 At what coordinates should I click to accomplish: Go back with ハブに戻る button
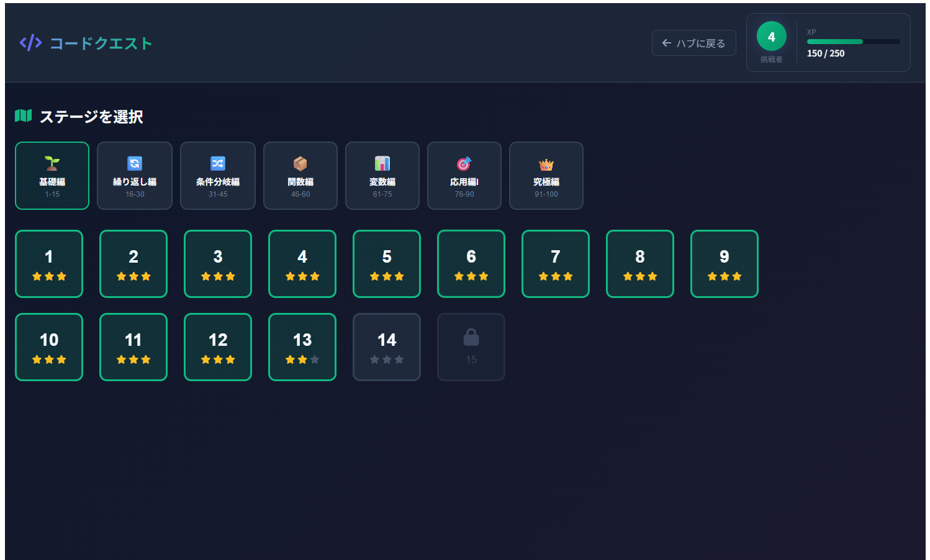pyautogui.click(x=694, y=43)
